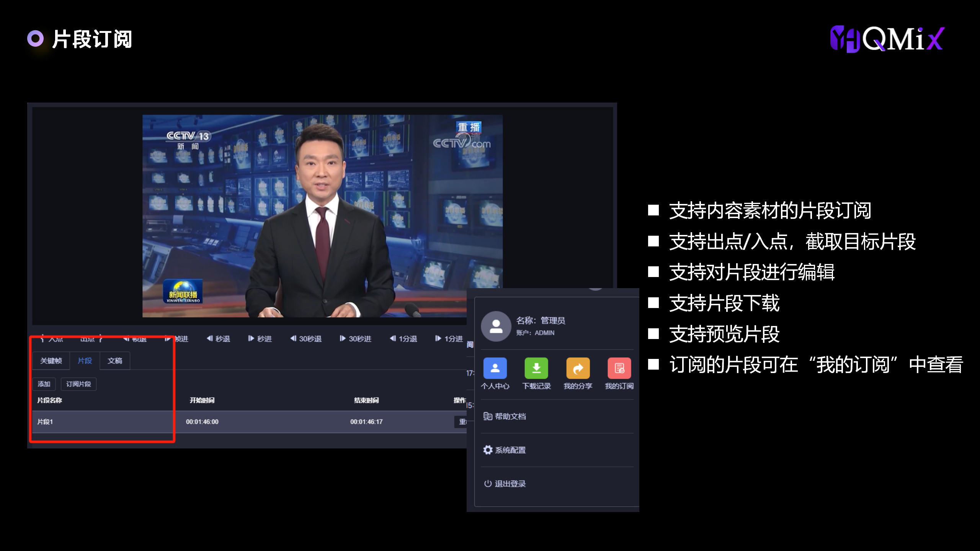Click the 添加 button
Viewport: 980px width, 551px height.
click(x=44, y=384)
